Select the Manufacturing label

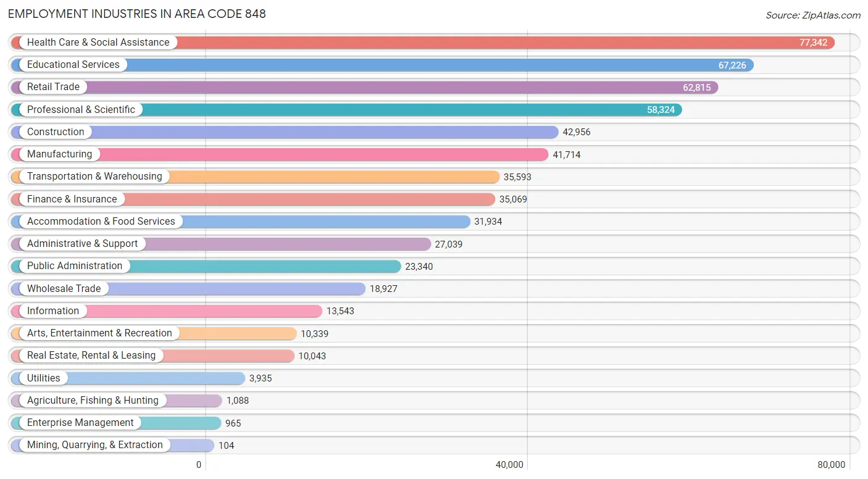coord(59,154)
